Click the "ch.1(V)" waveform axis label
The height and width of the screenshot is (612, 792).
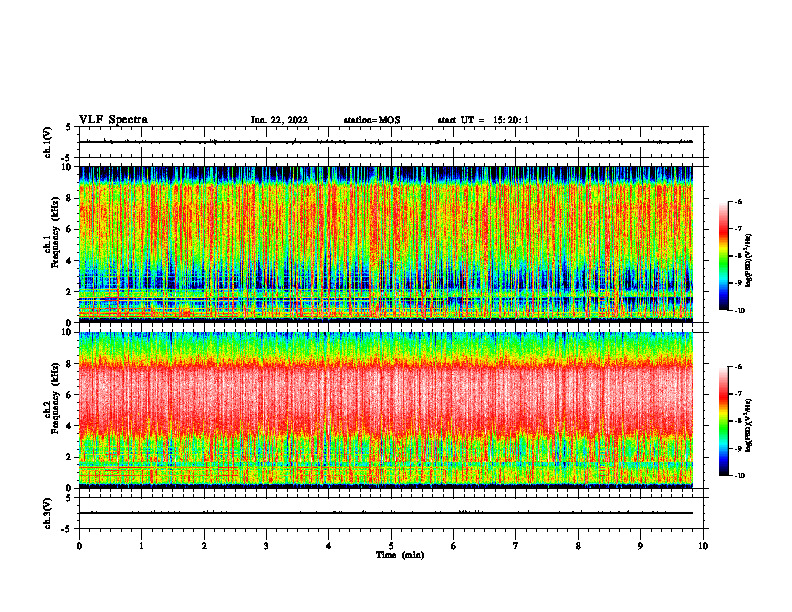48,142
